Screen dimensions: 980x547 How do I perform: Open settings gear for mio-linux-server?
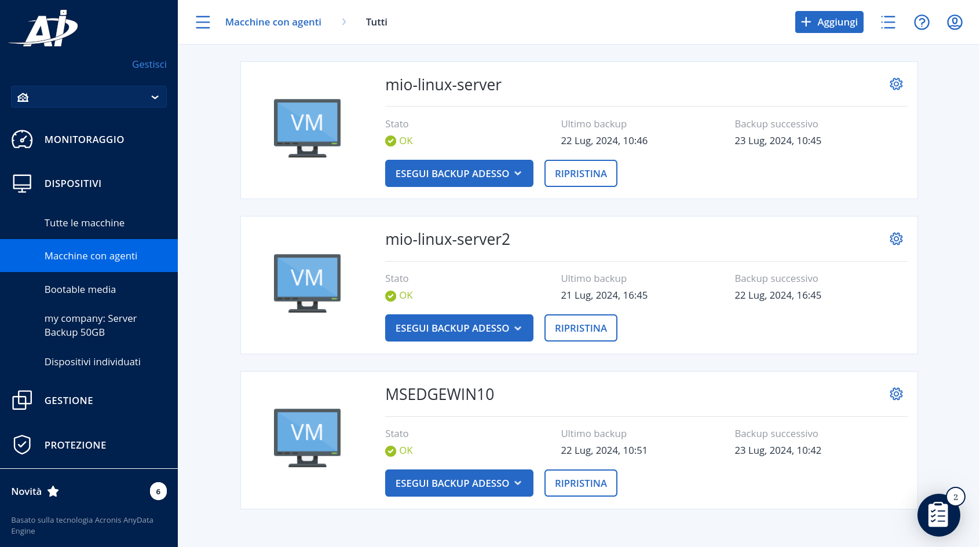(896, 84)
